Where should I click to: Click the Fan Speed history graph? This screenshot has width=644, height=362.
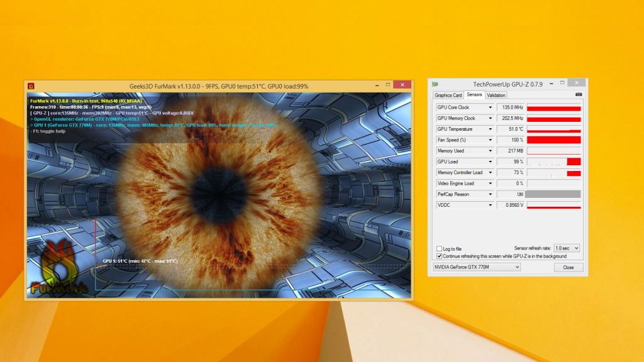553,140
